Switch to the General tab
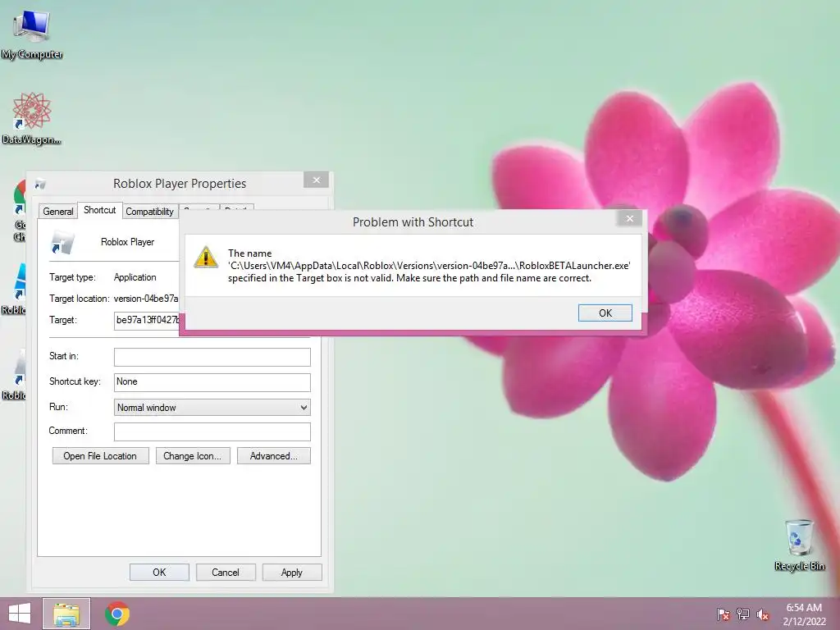 (x=58, y=211)
